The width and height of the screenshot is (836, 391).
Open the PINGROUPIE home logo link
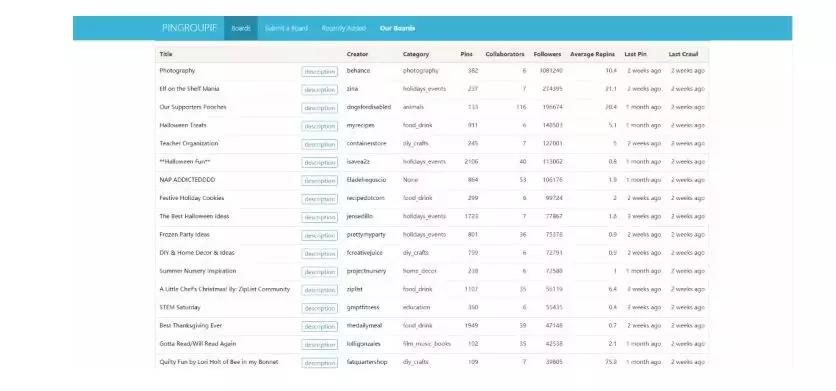tap(189, 28)
